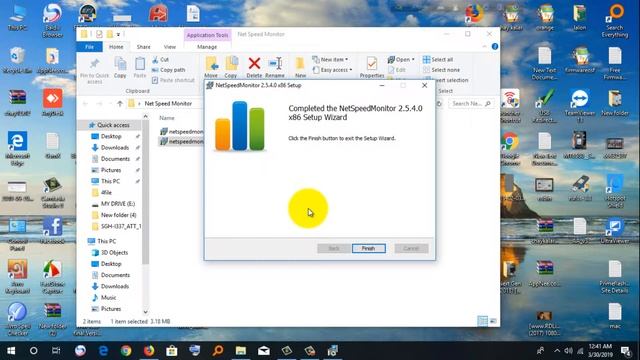Open Firefox from the taskbar
Viewport: 640px width, 360px height.
pos(149,351)
